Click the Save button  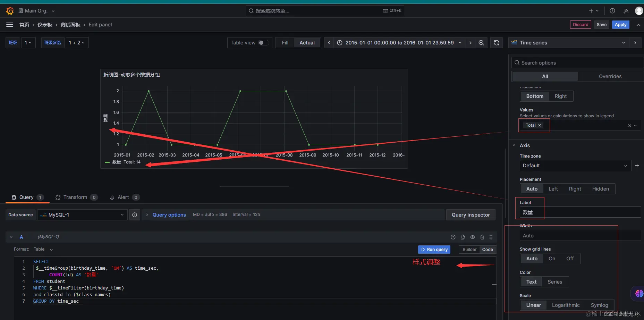coord(602,25)
